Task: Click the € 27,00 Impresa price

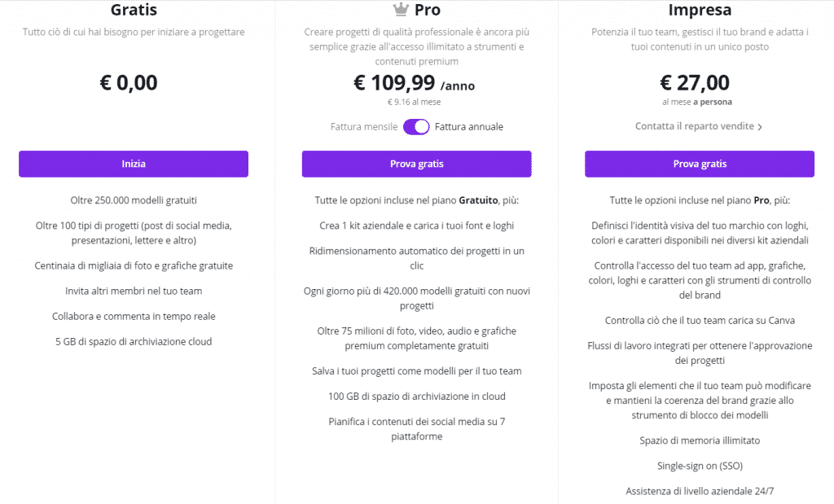Action: pyautogui.click(x=695, y=83)
